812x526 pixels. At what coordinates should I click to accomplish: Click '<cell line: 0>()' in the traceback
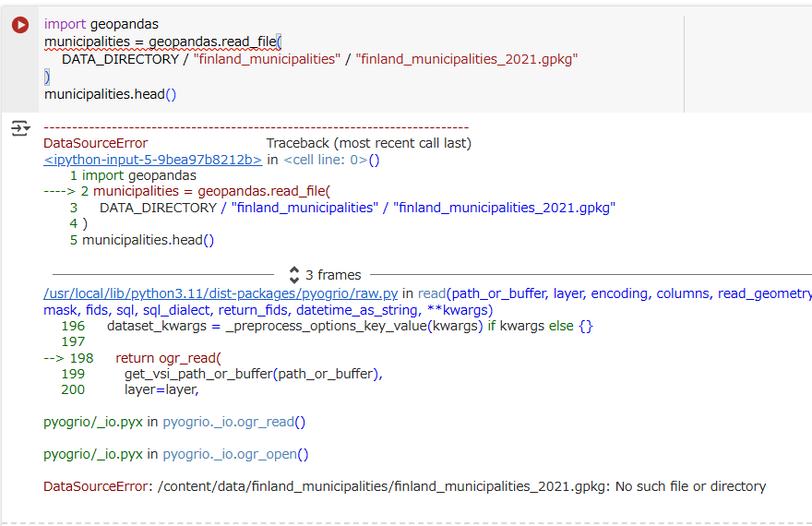tap(331, 160)
